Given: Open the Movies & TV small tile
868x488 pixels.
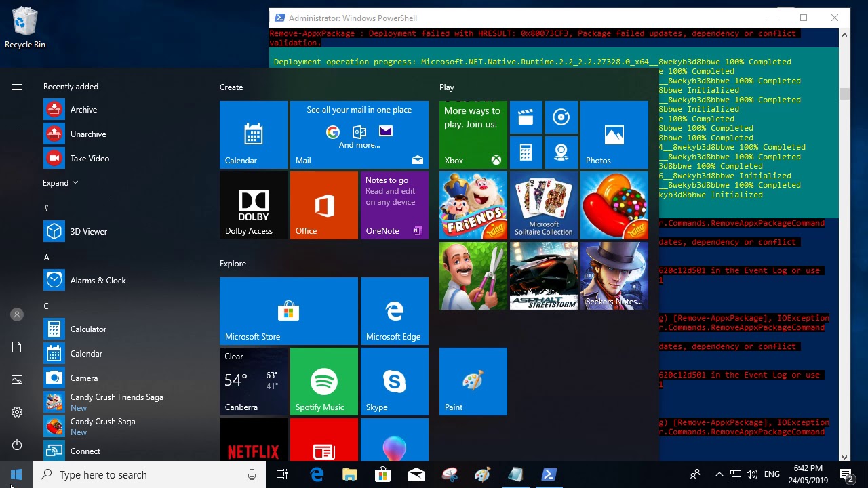Looking at the screenshot, I should [x=526, y=117].
